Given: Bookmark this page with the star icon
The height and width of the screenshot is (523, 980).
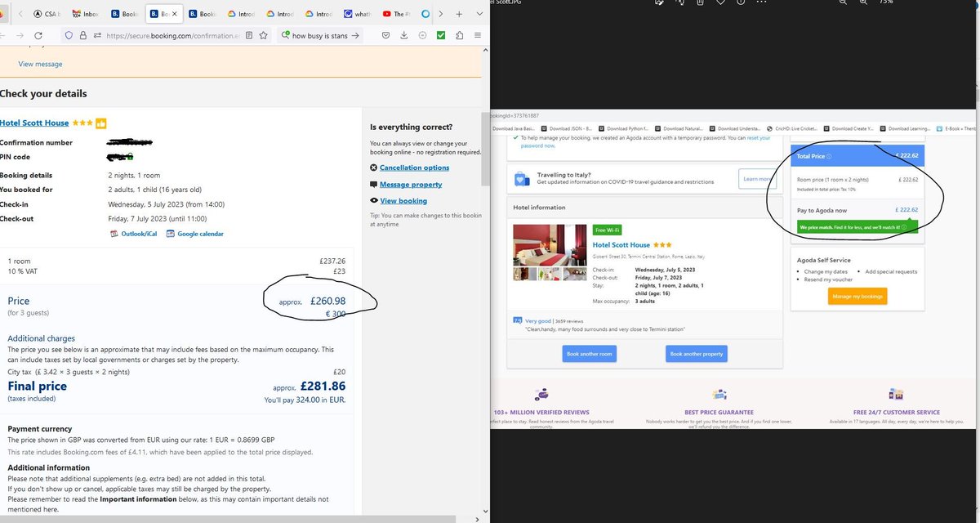Looking at the screenshot, I should [x=263, y=36].
